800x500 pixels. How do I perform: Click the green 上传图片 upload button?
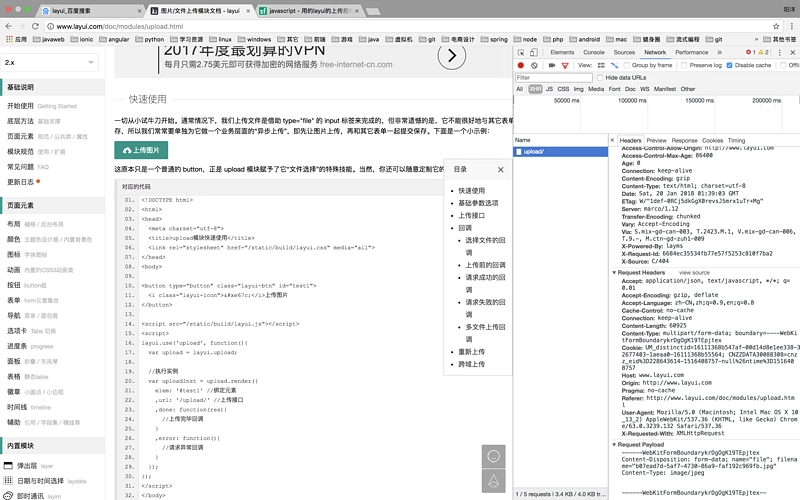pos(141,150)
